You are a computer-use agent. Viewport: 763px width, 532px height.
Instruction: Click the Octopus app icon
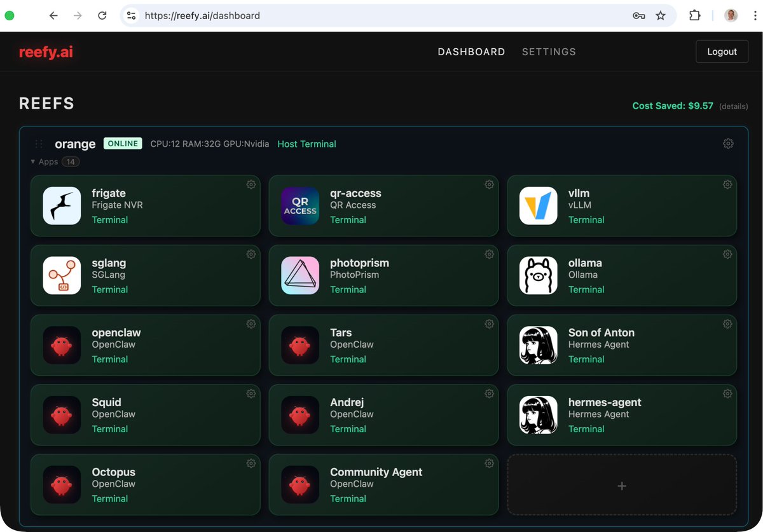62,485
